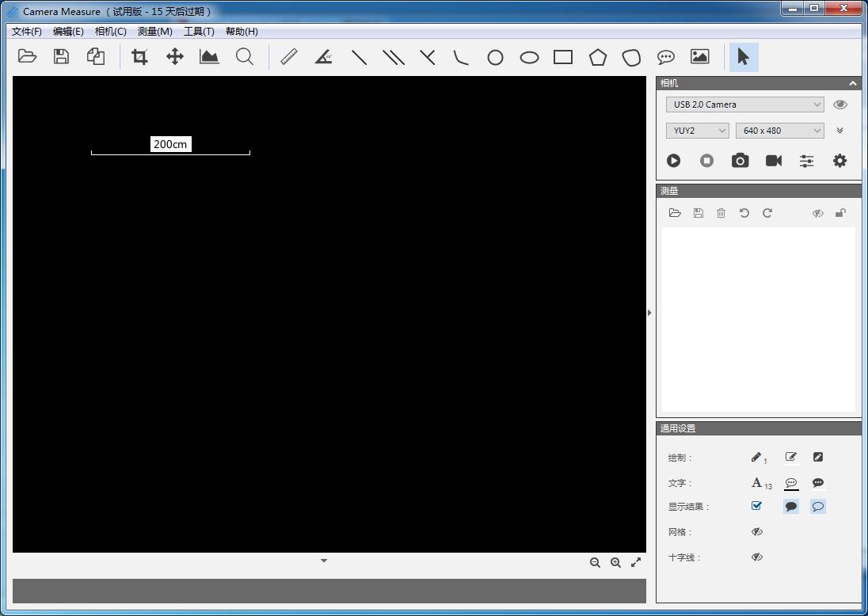Open file using the folder toolbar icon

click(27, 56)
